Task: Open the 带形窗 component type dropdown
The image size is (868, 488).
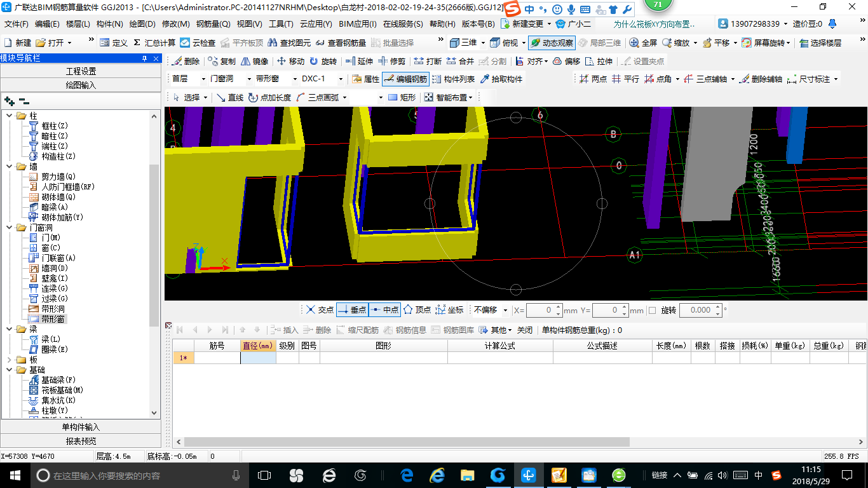Action: click(295, 79)
